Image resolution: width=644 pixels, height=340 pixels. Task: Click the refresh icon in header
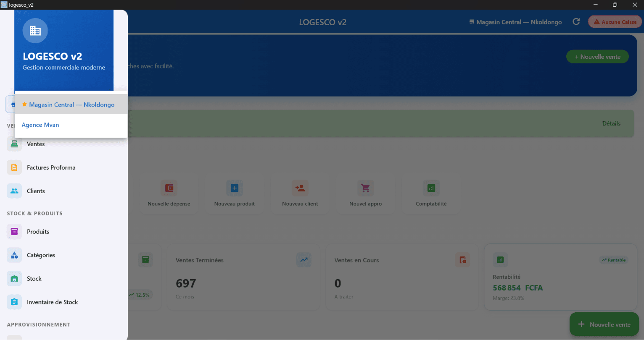576,22
